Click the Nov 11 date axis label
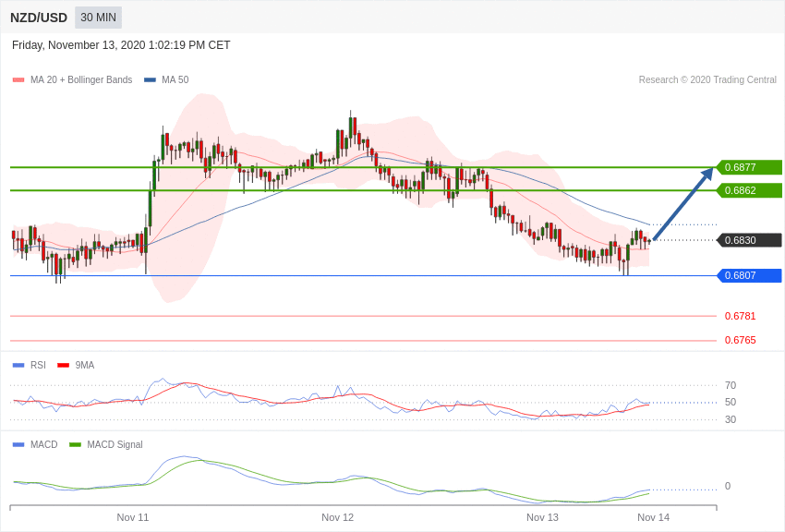Viewport: 785px width, 532px height. [133, 517]
